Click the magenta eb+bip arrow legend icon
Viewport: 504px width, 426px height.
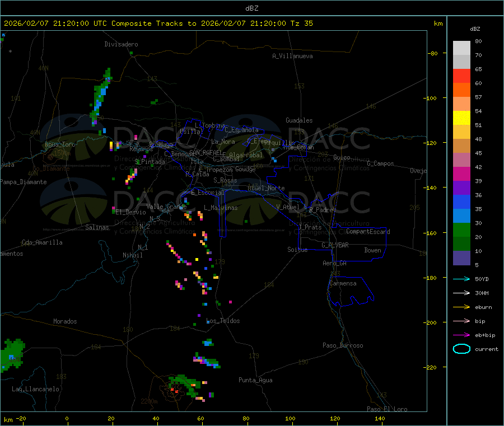pyautogui.click(x=461, y=335)
